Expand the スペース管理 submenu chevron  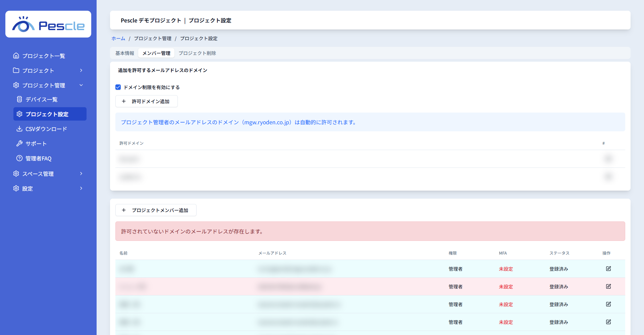click(81, 174)
